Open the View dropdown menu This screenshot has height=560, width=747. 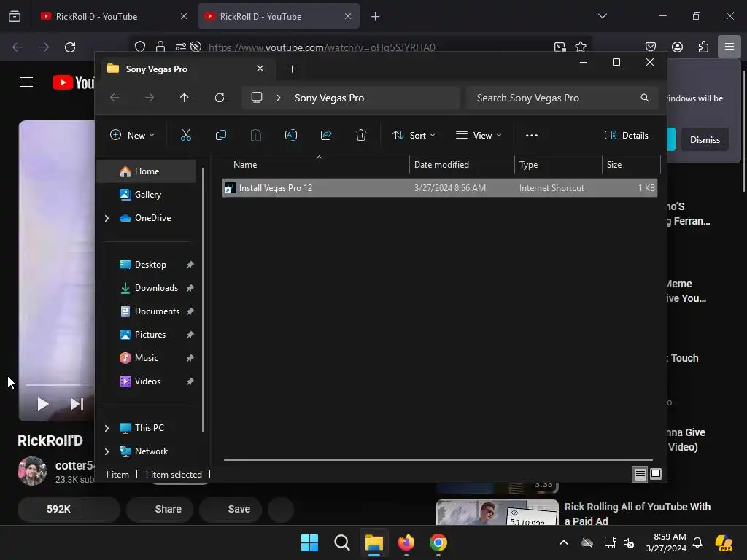pyautogui.click(x=479, y=135)
